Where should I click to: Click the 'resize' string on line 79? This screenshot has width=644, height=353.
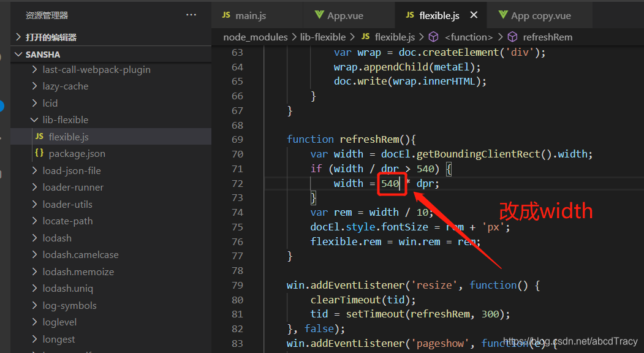click(434, 285)
